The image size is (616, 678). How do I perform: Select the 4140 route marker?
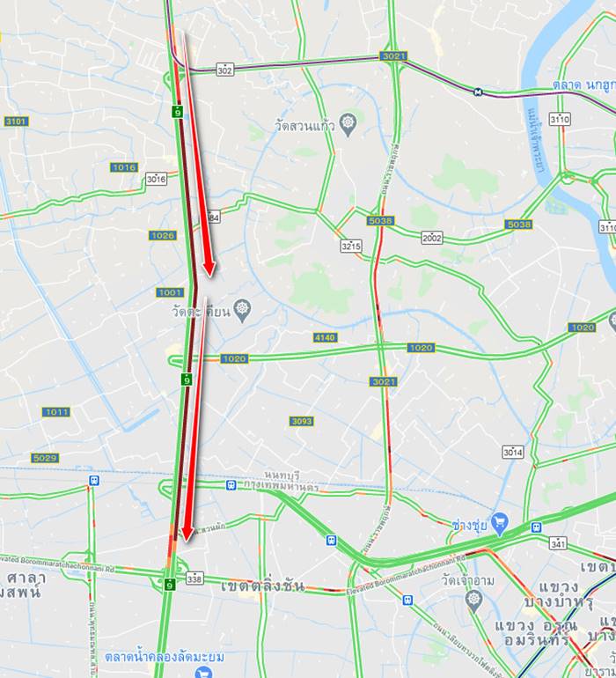[325, 337]
